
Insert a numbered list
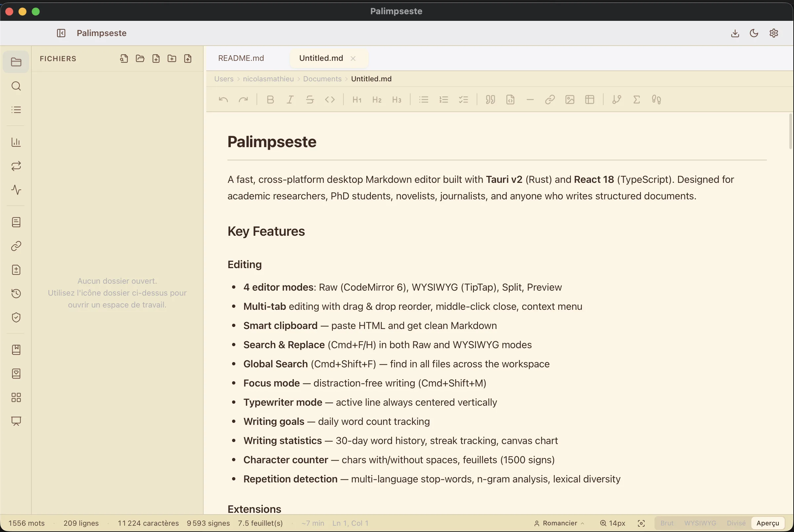point(443,100)
